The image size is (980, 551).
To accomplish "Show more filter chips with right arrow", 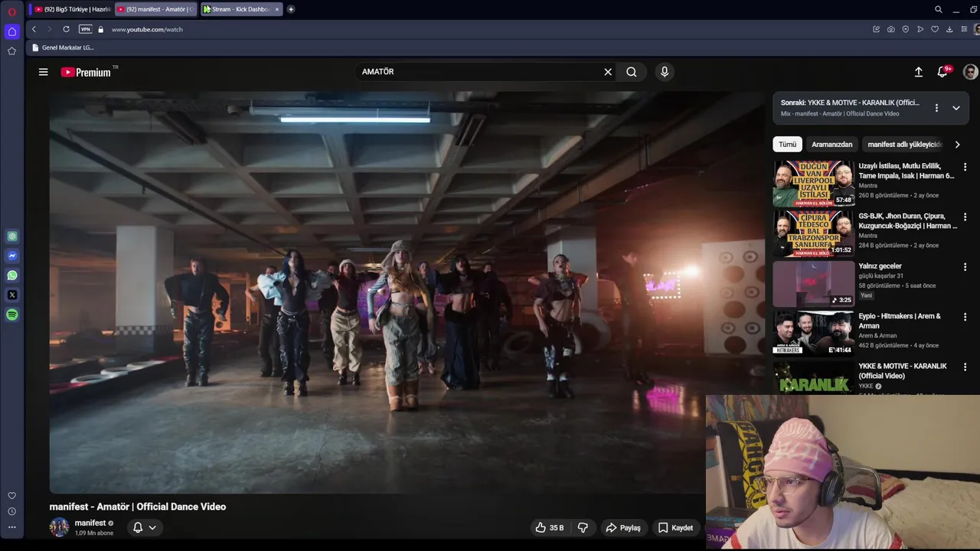I will [x=957, y=144].
